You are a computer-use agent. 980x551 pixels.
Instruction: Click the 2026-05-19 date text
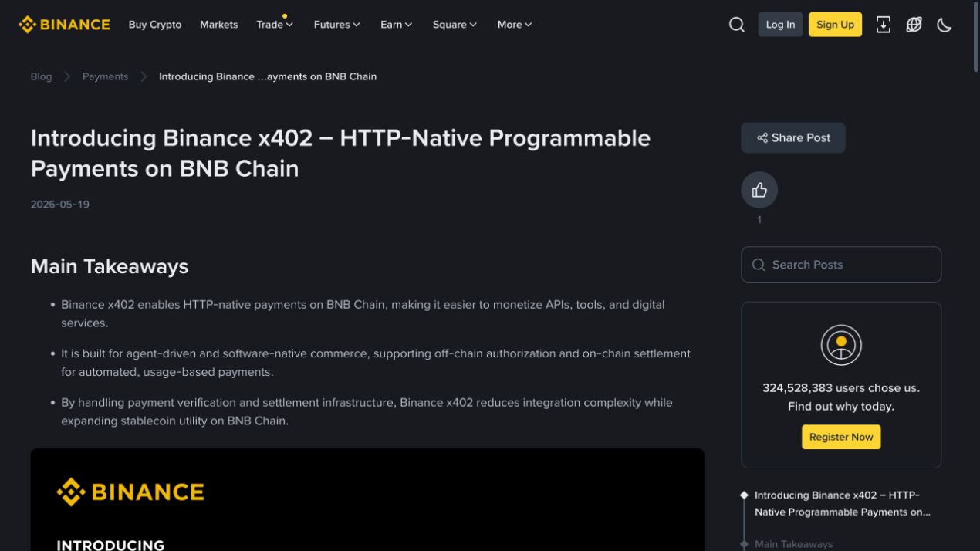60,205
